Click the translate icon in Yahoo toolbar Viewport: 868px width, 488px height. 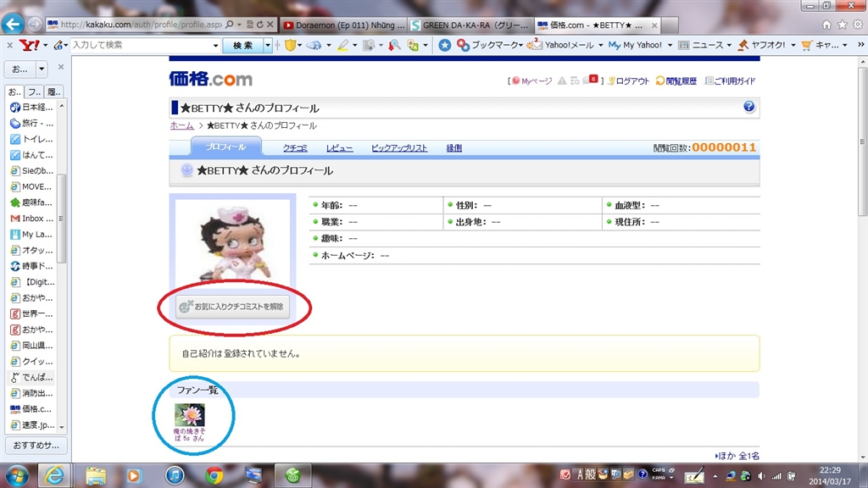(413, 45)
